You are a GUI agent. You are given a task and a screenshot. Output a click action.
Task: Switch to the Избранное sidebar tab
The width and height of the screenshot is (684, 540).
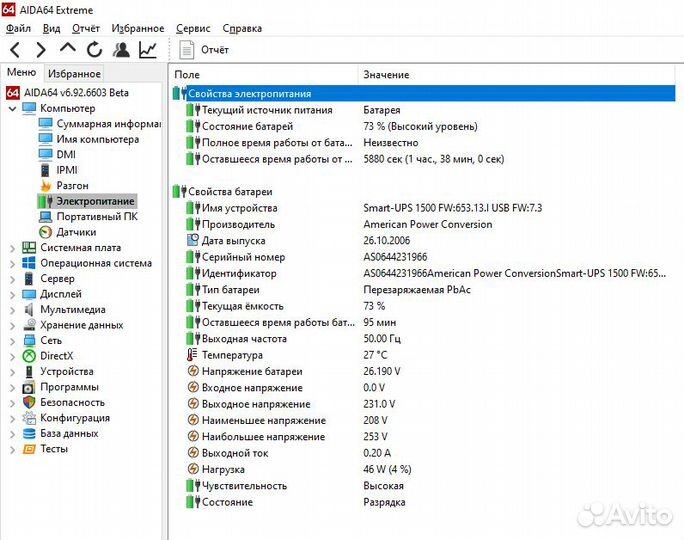pos(74,74)
